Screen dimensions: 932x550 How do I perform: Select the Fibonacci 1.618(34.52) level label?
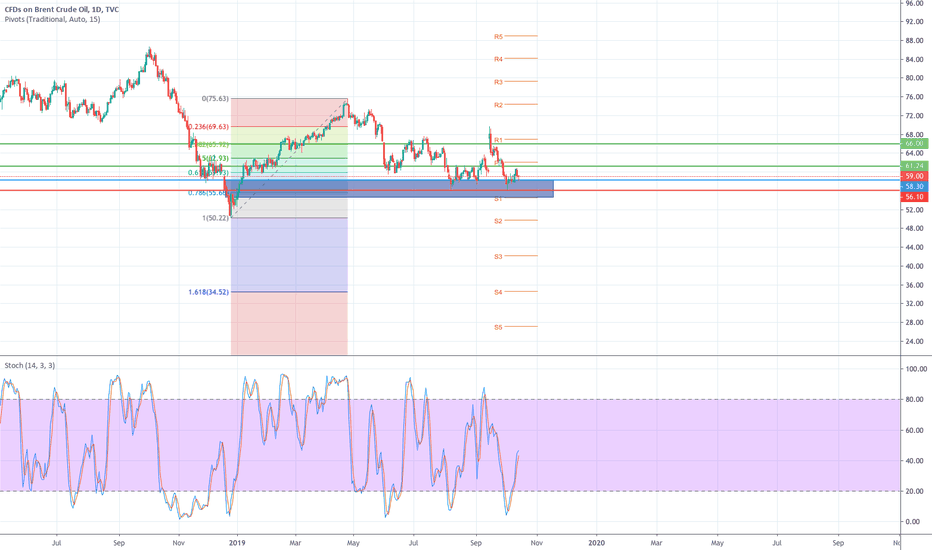pos(209,293)
